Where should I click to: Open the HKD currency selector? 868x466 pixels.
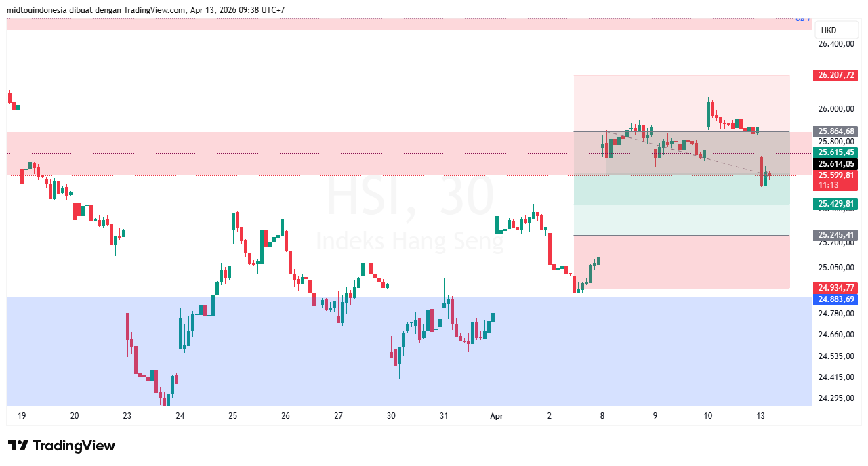point(835,30)
